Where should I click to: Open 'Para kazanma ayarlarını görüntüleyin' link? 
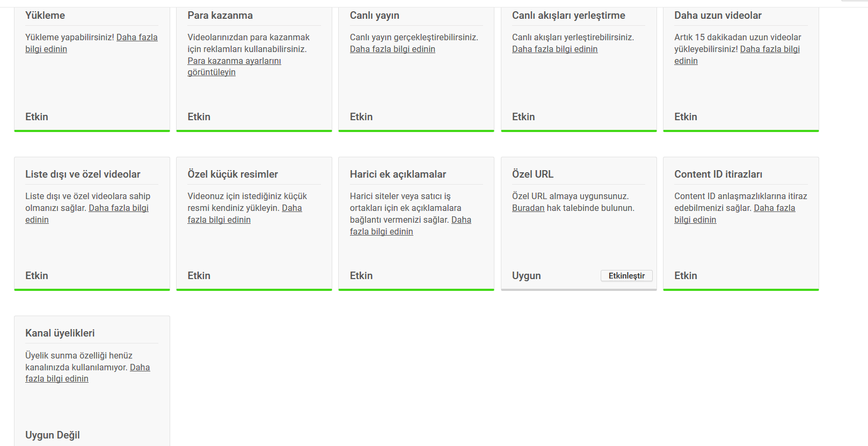pos(234,67)
